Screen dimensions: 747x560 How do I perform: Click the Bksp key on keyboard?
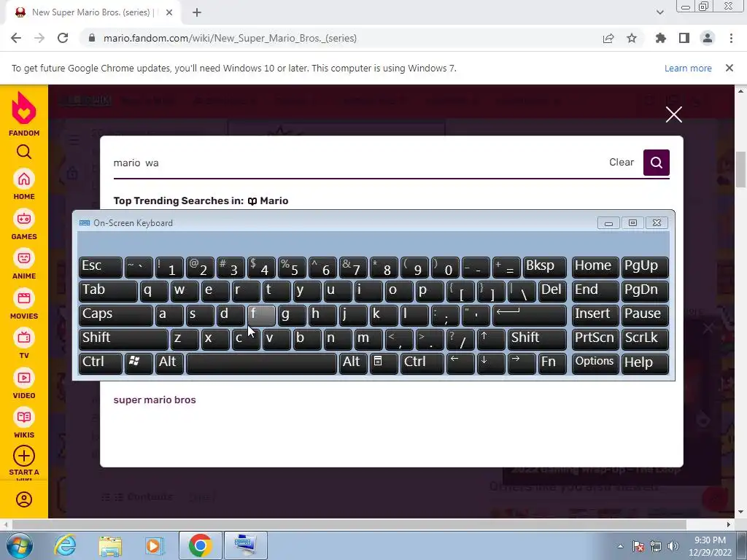(544, 267)
